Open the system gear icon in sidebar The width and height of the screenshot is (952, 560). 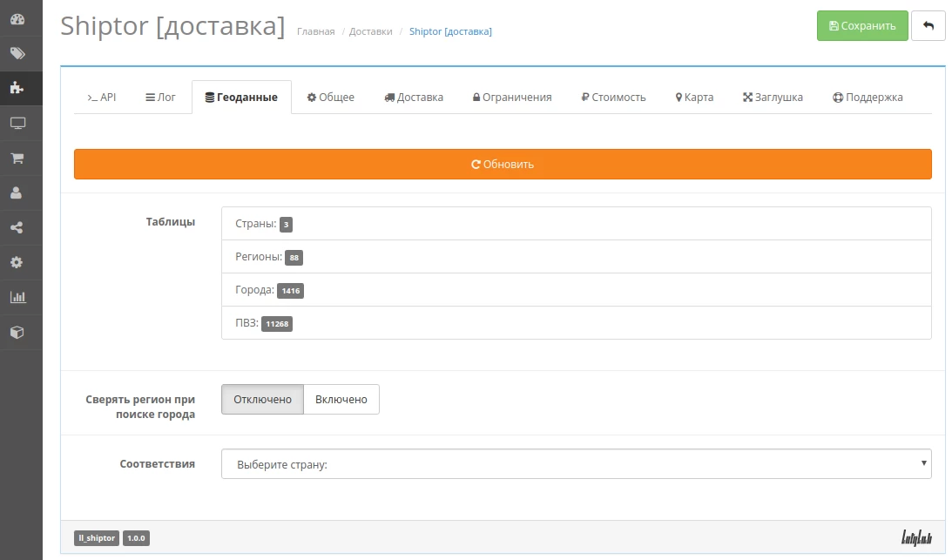[x=17, y=262]
